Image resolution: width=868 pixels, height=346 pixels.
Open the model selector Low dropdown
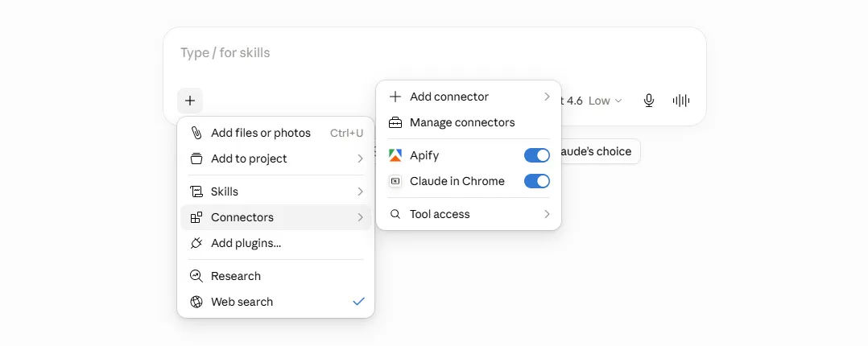pyautogui.click(x=605, y=101)
